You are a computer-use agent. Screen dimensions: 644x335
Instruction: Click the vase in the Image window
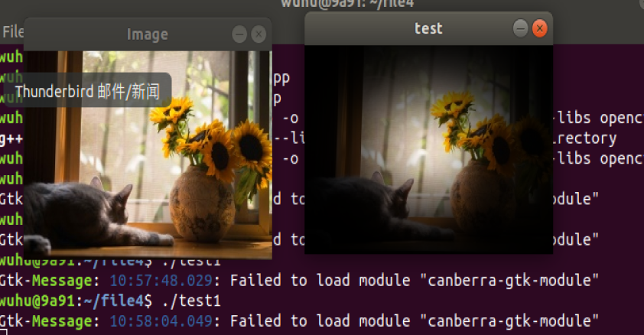[x=202, y=205]
